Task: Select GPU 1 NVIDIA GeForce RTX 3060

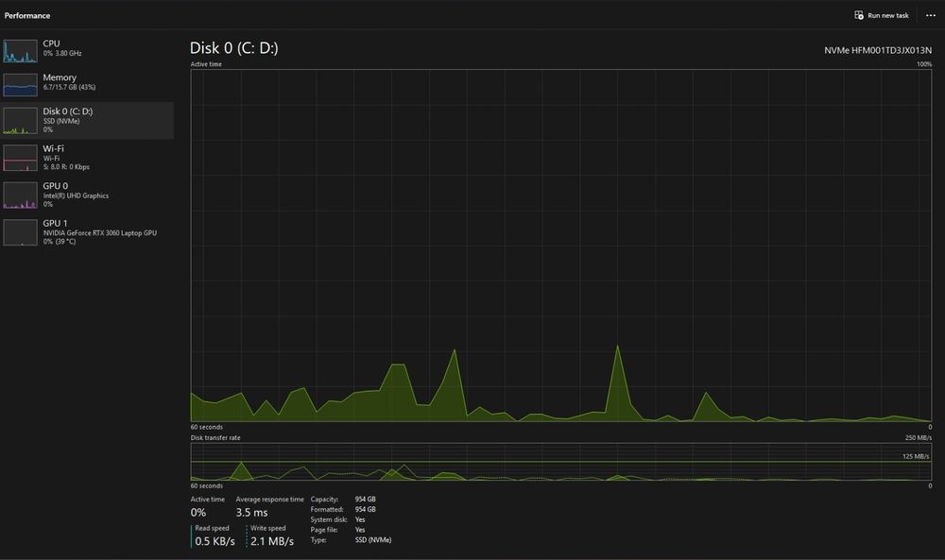Action: [87, 232]
